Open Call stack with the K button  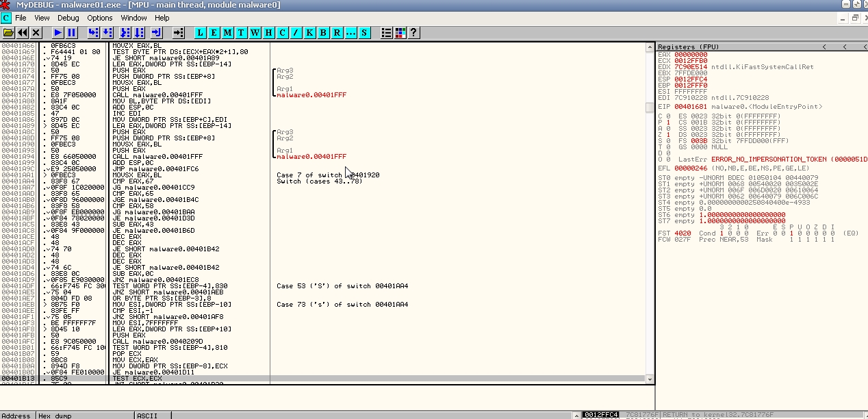(x=309, y=33)
